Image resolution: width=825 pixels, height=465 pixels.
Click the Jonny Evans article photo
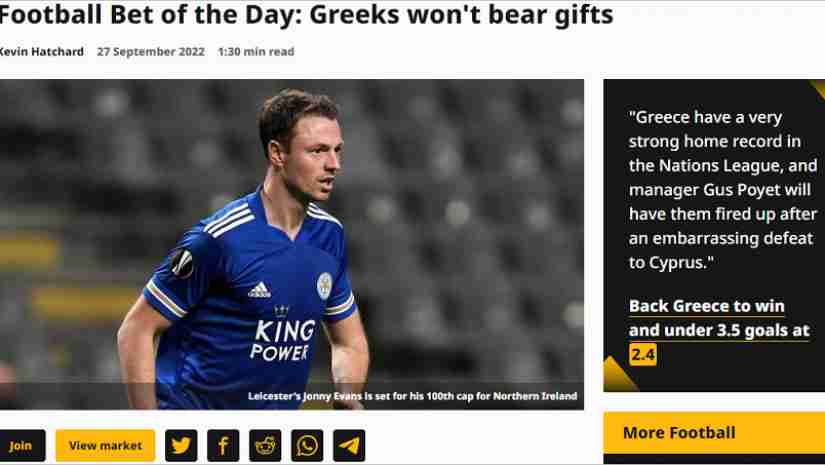(291, 244)
